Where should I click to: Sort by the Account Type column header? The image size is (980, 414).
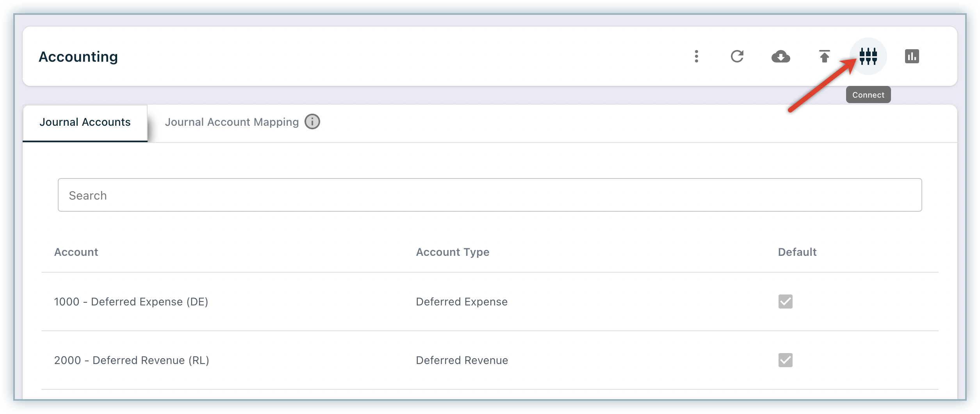click(453, 252)
